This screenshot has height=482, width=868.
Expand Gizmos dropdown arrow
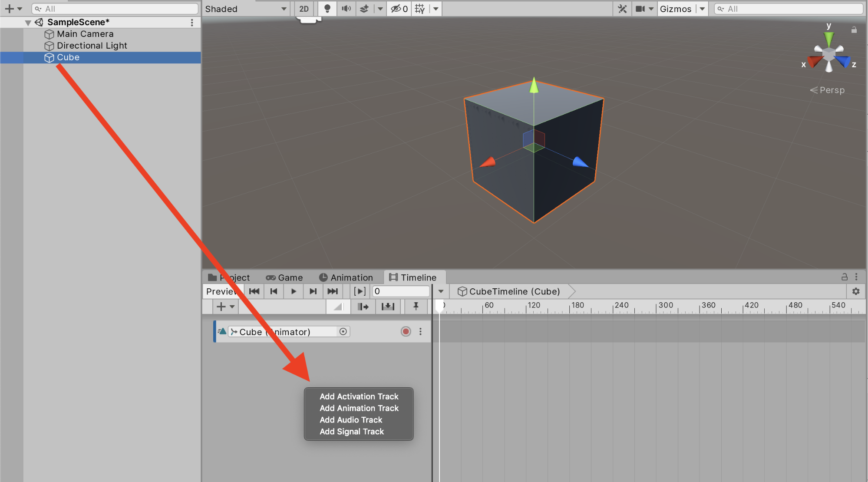702,9
